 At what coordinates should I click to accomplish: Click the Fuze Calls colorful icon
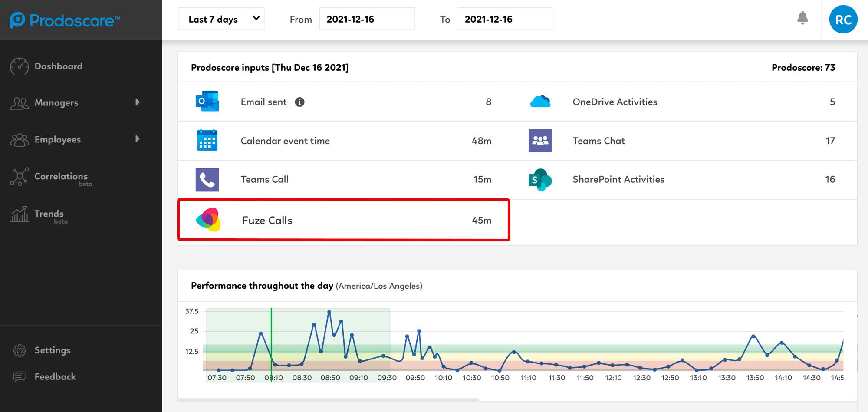208,220
